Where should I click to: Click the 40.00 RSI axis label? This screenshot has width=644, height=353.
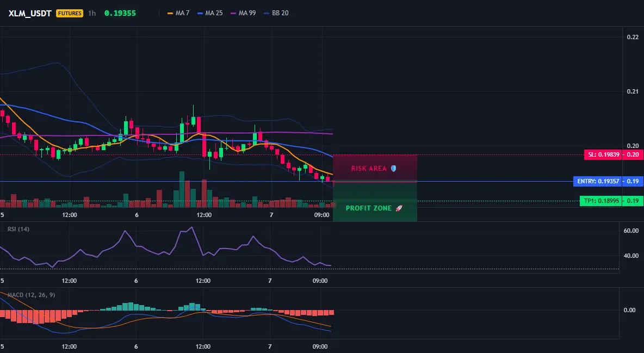click(x=631, y=256)
